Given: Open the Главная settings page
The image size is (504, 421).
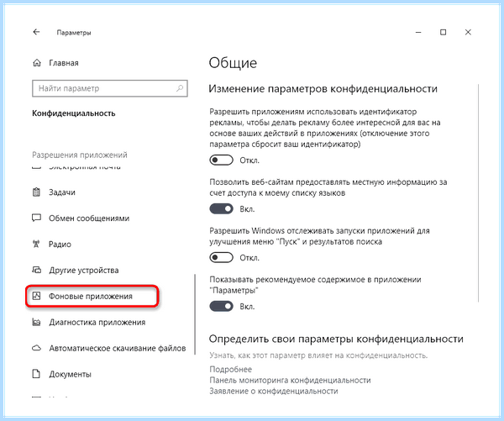Looking at the screenshot, I should point(64,63).
